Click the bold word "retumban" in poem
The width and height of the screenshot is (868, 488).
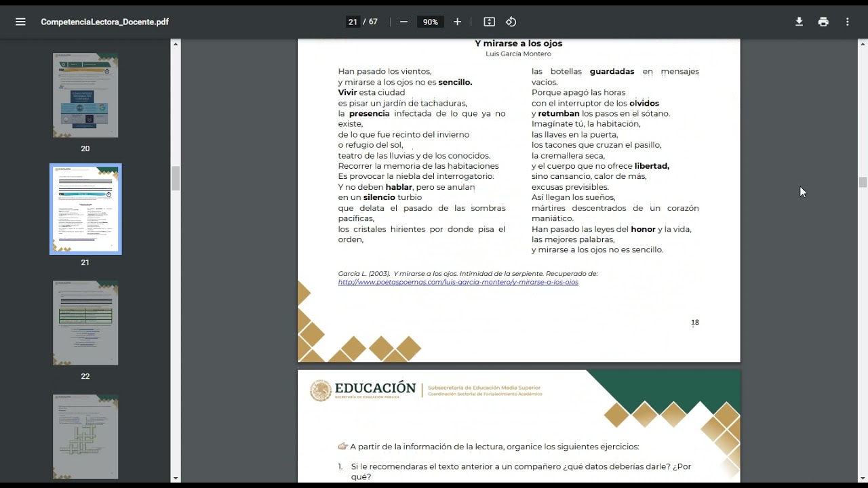[x=559, y=113]
